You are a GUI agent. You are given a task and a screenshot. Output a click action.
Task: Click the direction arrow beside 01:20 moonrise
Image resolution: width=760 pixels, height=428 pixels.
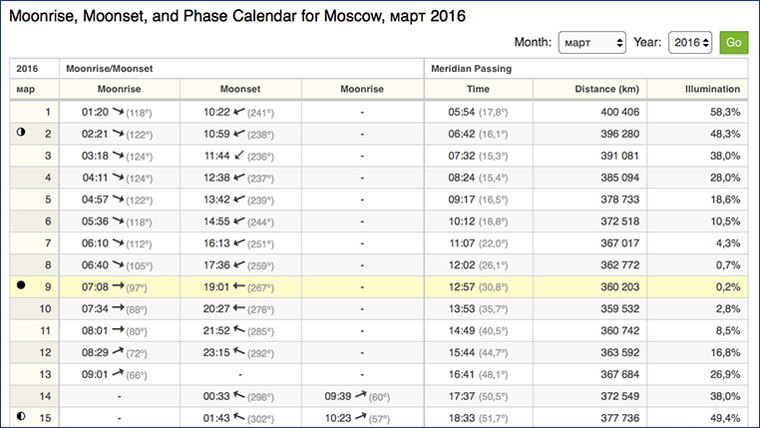pyautogui.click(x=117, y=111)
